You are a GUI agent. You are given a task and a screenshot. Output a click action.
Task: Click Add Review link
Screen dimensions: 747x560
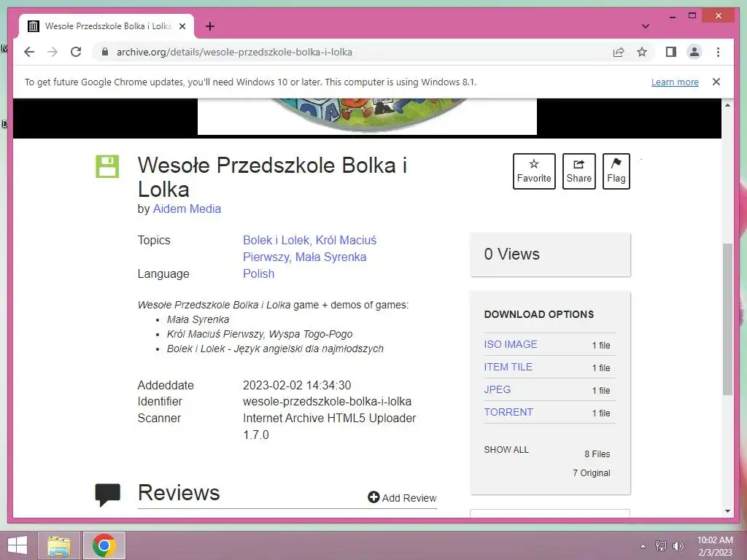402,497
